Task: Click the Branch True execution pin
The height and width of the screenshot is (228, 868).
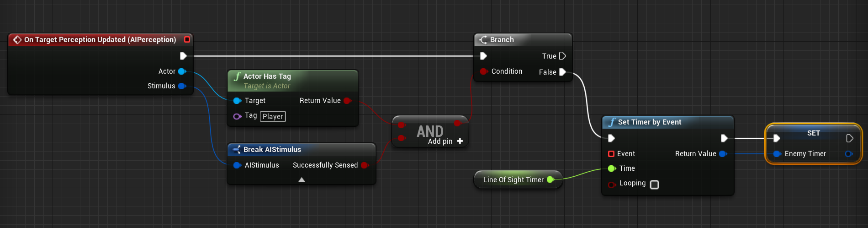Action: pos(562,56)
